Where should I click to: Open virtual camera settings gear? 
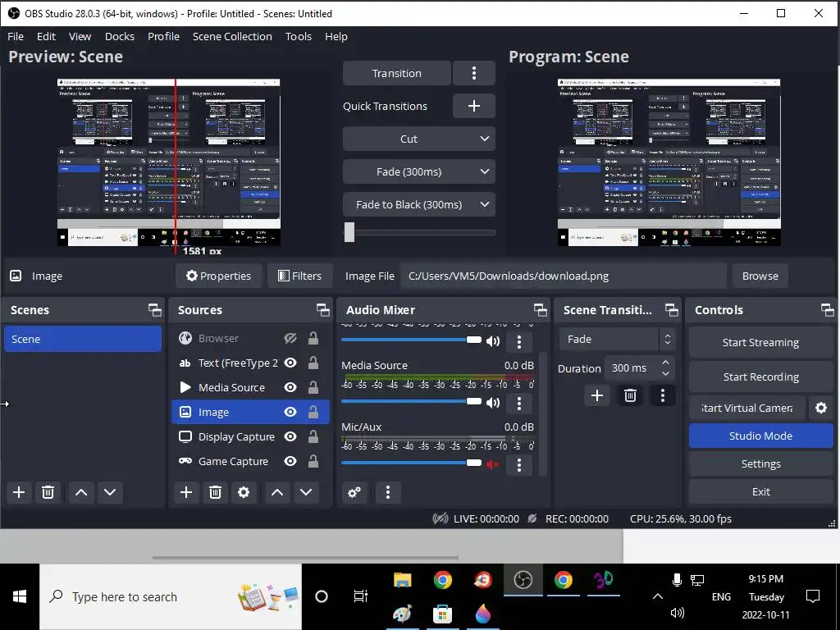(x=820, y=409)
